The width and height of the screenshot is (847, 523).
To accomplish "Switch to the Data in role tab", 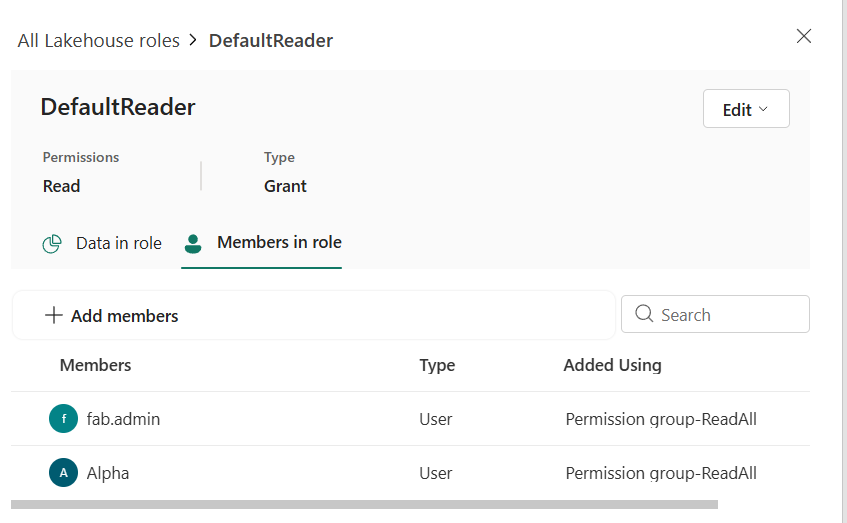I will click(x=102, y=243).
